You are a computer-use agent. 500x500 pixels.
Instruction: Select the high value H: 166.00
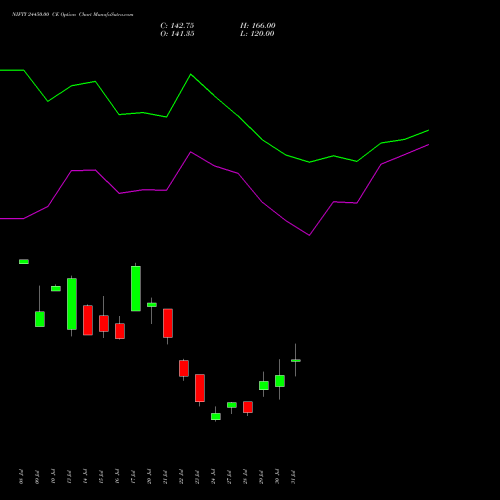258,26
